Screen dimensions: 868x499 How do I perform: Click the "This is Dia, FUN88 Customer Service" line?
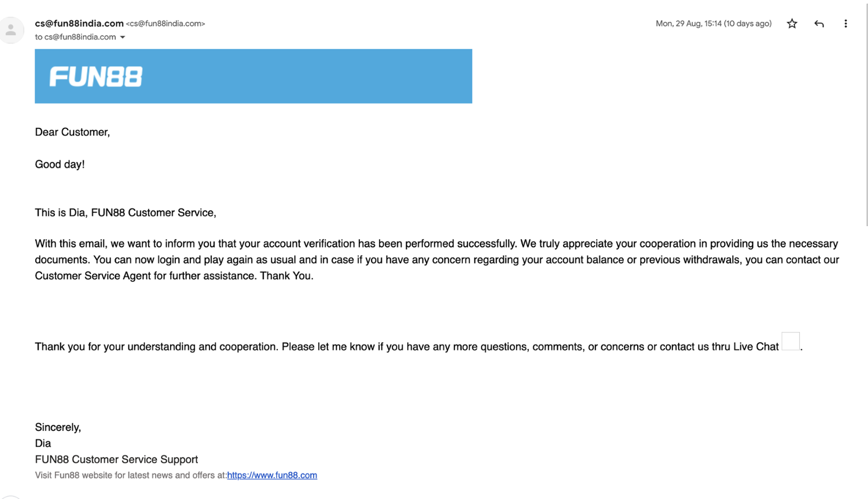126,213
